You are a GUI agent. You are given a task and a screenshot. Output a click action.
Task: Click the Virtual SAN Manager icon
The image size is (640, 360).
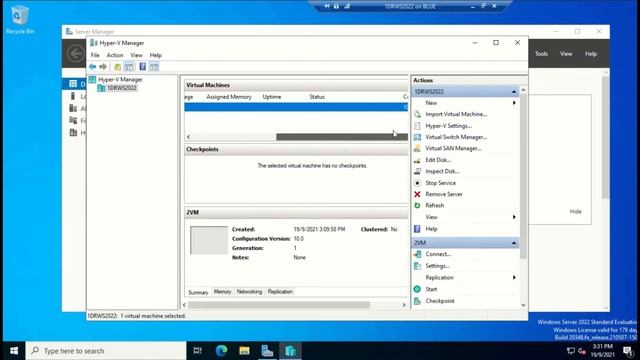[x=417, y=149]
